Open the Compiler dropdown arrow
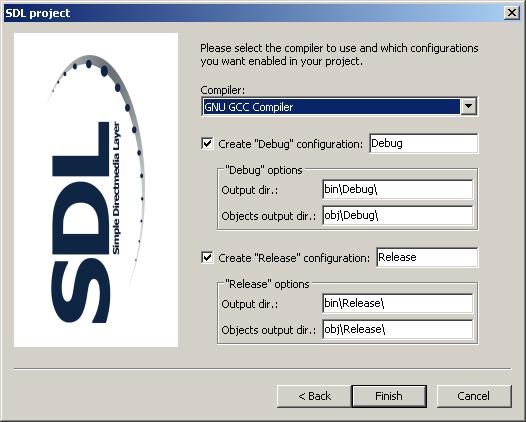This screenshot has width=526, height=422. [x=468, y=107]
